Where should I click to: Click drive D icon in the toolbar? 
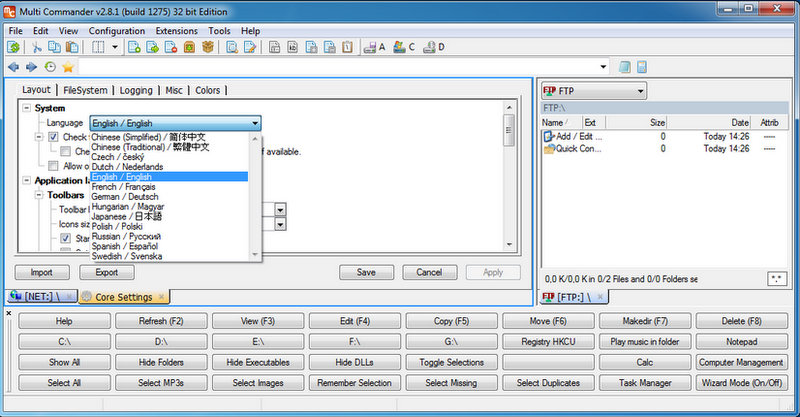[x=434, y=47]
